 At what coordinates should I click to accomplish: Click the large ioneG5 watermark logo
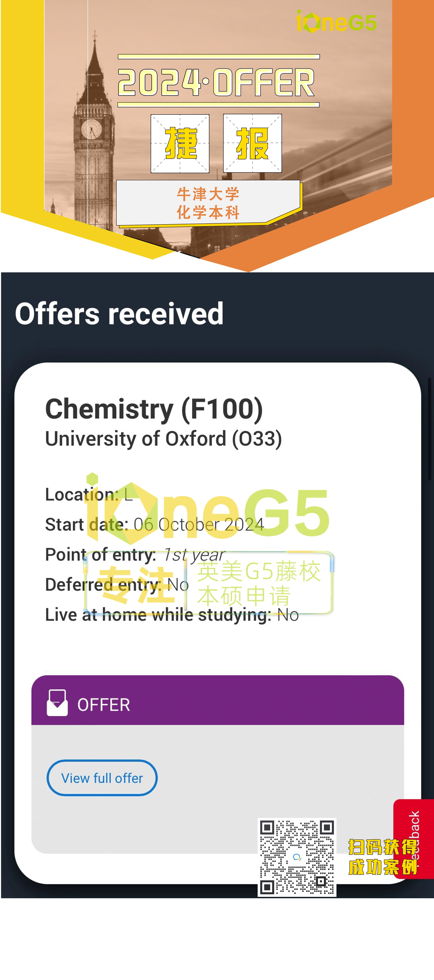pos(207,510)
